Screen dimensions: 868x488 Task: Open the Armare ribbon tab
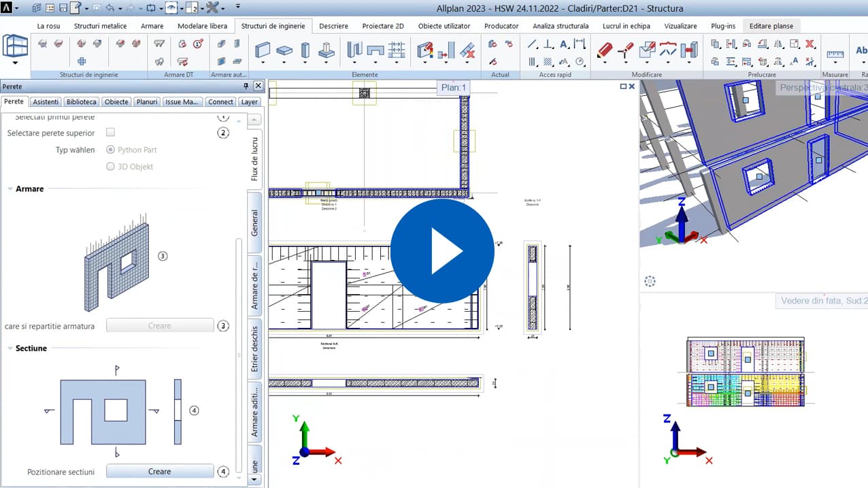pyautogui.click(x=152, y=26)
